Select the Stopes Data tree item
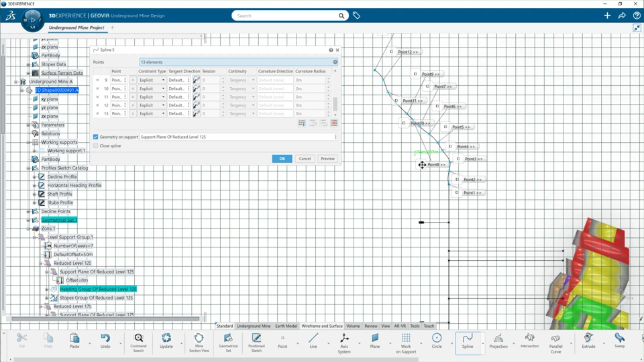 tap(54, 64)
